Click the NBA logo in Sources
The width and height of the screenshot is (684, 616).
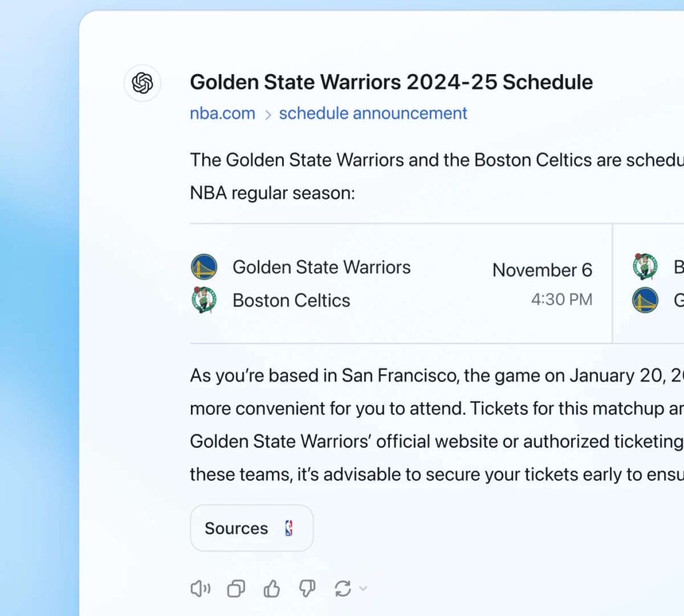click(x=289, y=528)
